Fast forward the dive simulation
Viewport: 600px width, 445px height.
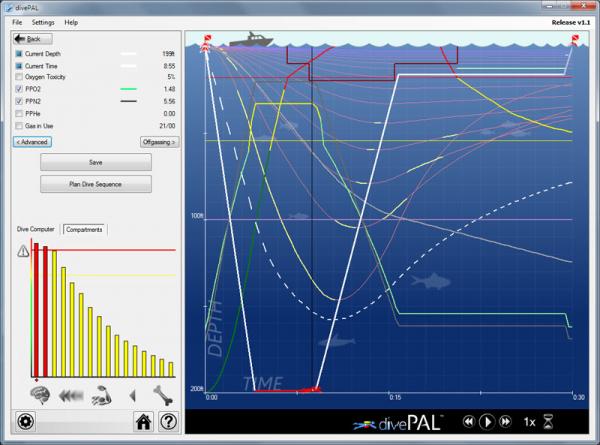[507, 422]
